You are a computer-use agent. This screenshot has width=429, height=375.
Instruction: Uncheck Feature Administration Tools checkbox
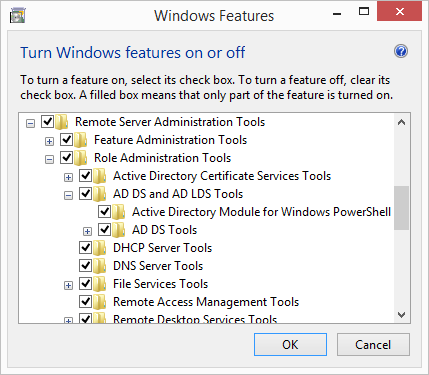pos(66,139)
